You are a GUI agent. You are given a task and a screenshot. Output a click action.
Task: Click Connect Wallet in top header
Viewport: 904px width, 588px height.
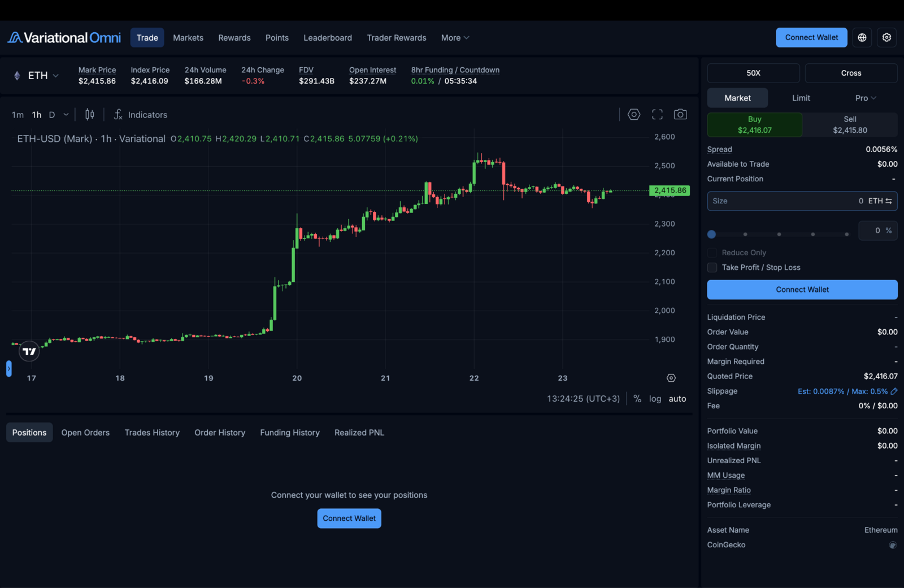(x=811, y=37)
